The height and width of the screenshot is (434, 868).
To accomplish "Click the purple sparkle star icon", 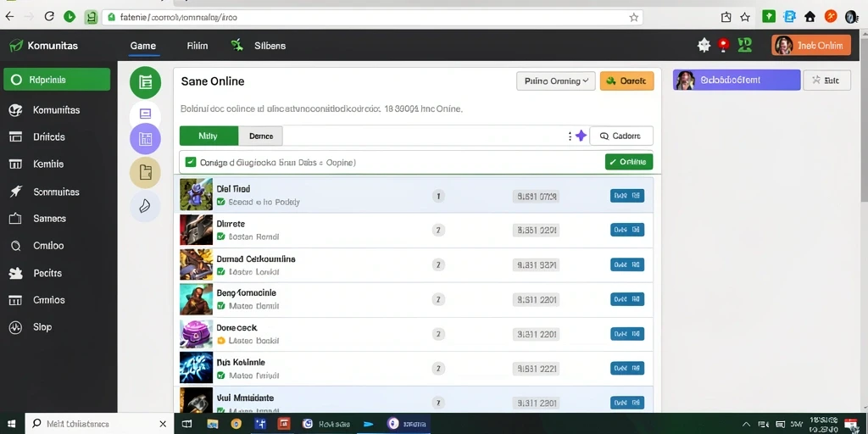I will pos(581,136).
